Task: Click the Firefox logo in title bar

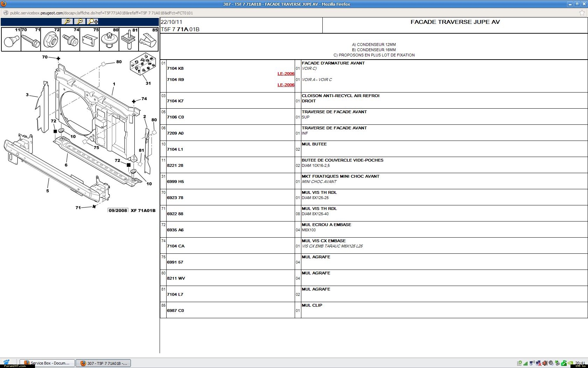Action: (x=3, y=4)
